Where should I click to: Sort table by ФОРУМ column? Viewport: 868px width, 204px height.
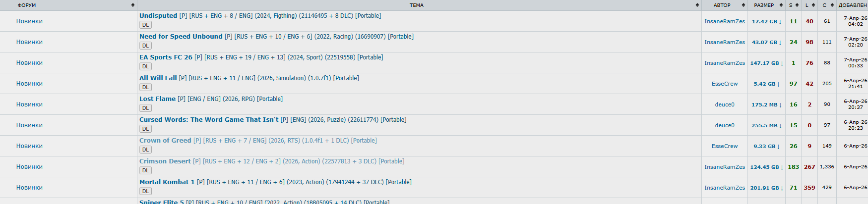point(27,5)
